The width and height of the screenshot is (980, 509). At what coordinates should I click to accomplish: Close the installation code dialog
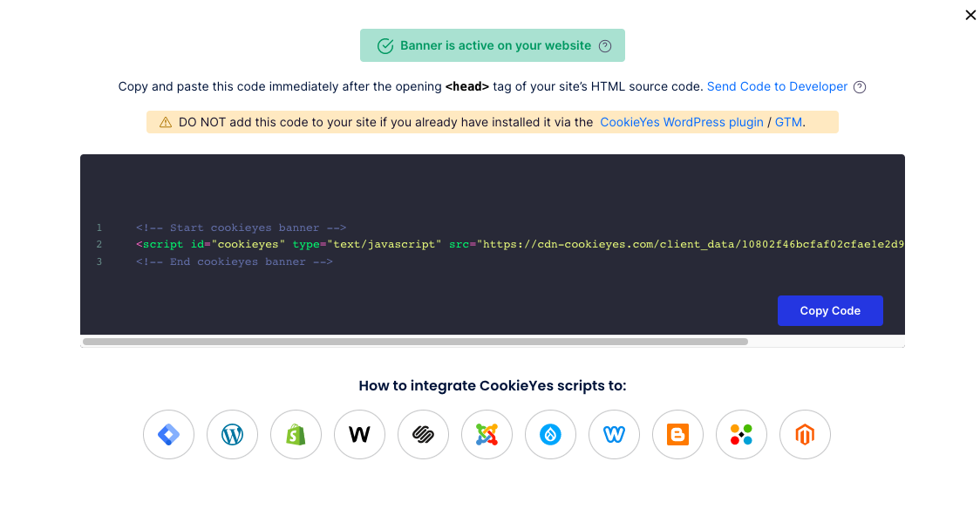(970, 15)
